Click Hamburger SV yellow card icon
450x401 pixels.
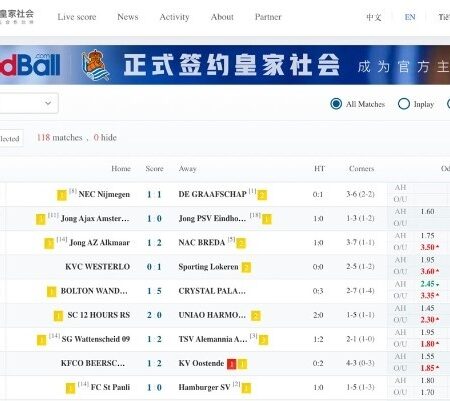pyautogui.click(x=246, y=388)
